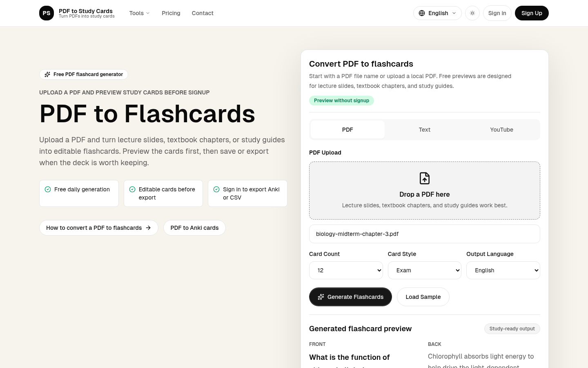Click the Load Sample button
Image resolution: width=588 pixels, height=368 pixels.
[x=423, y=297]
